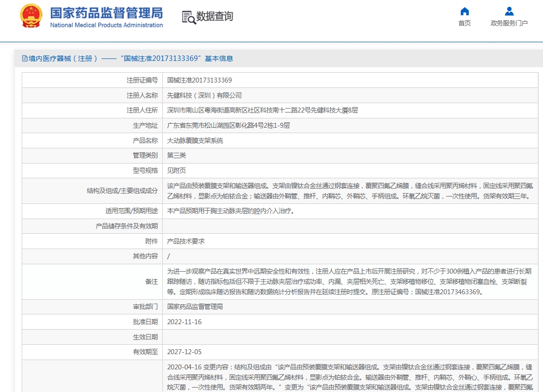The width and height of the screenshot is (543, 392).
Task: Click the 国家药品监督管理局 site title
Action: point(106,13)
